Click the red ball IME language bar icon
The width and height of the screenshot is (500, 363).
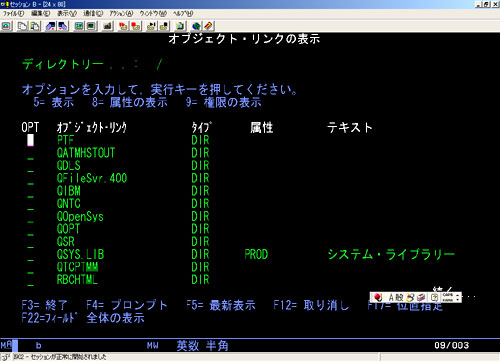point(378,297)
